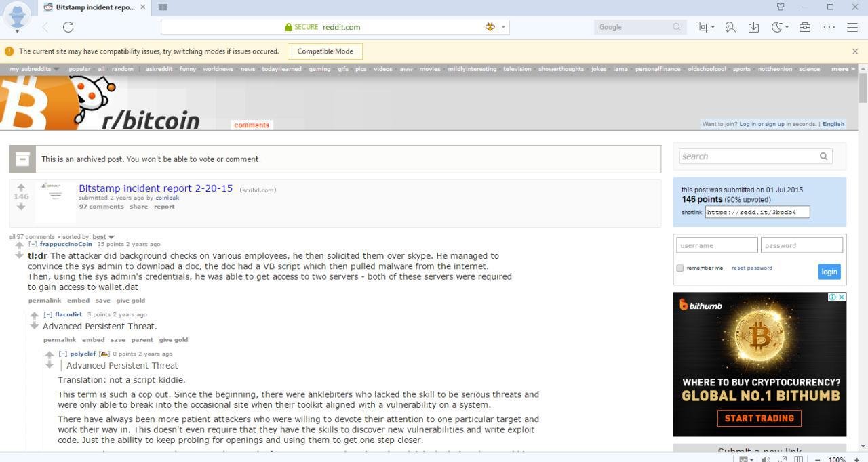Zoom in with the plus button
The height and width of the screenshot is (462, 868).
click(857, 459)
